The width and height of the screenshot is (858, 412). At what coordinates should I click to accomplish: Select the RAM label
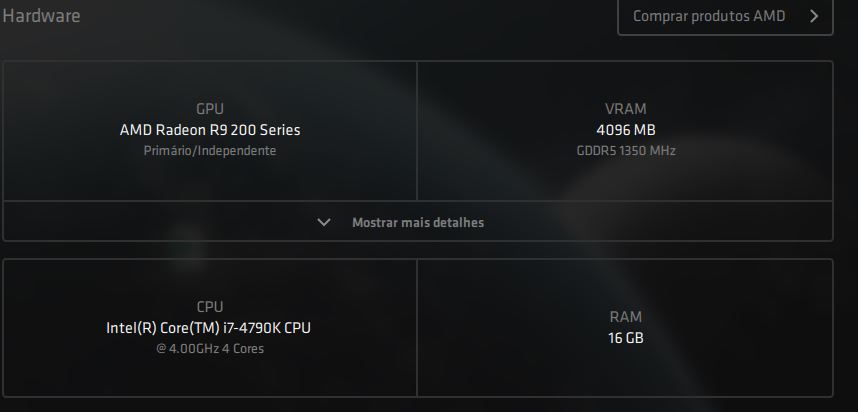625,317
